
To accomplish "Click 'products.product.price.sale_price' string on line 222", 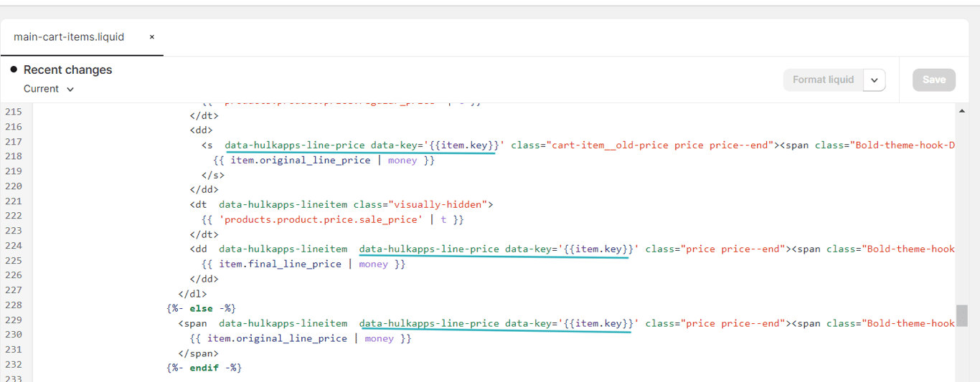I will 321,219.
